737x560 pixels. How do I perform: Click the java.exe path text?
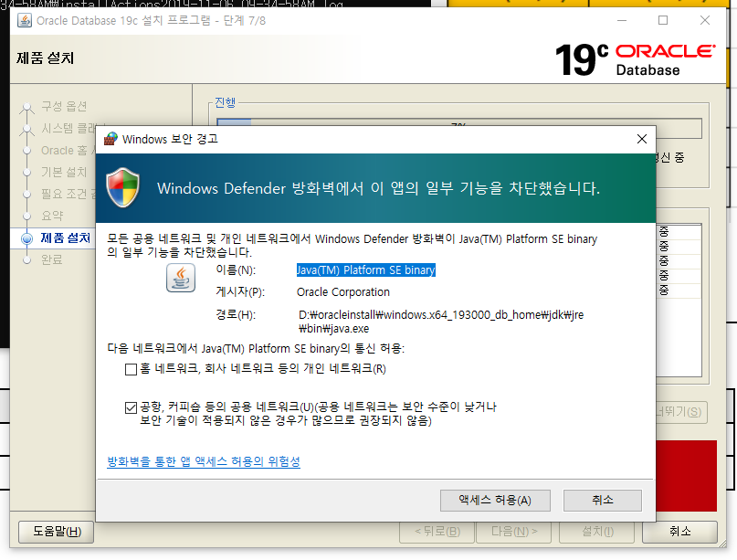[x=441, y=322]
